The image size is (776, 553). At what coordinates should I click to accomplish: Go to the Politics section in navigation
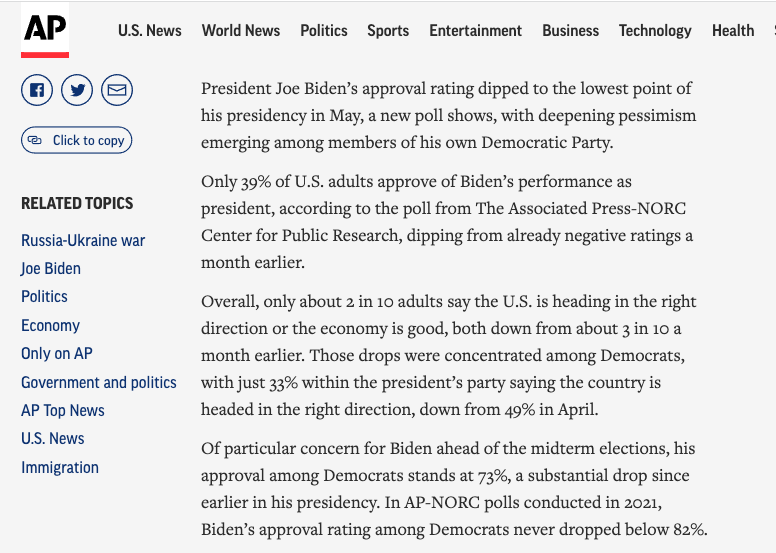pos(324,30)
